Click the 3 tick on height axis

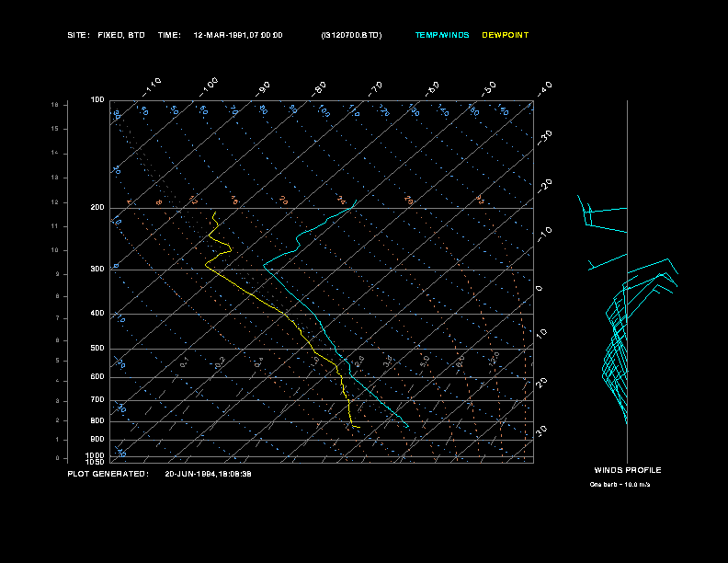(x=58, y=401)
